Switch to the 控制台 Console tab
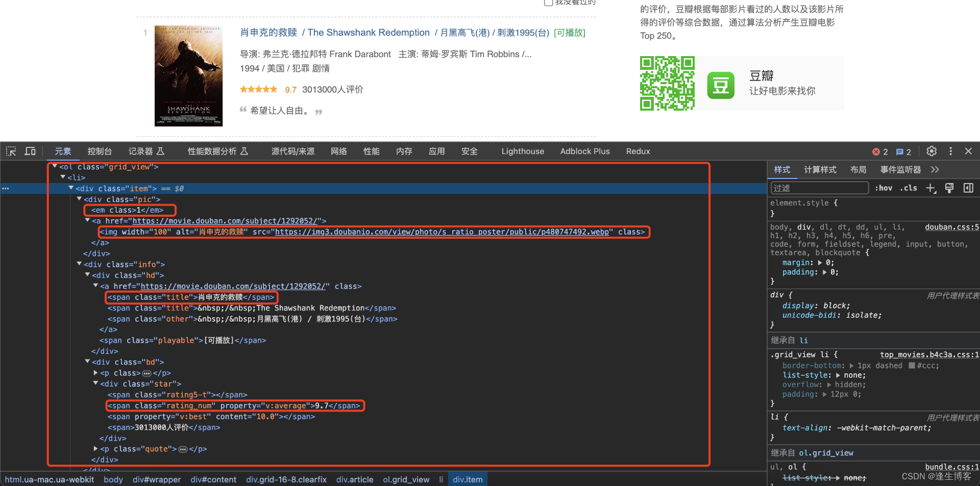The height and width of the screenshot is (486, 980). [100, 151]
